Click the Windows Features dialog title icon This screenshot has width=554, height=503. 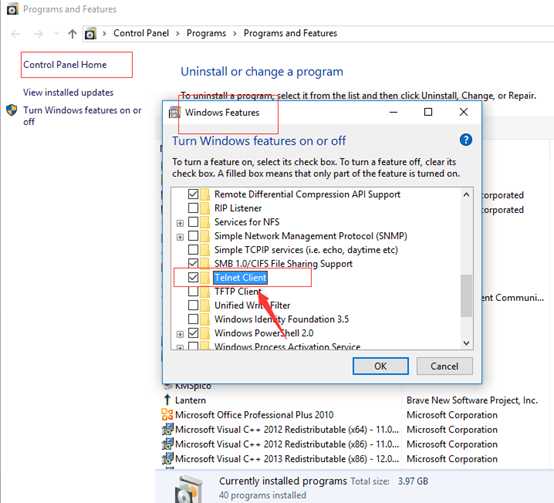tap(174, 112)
